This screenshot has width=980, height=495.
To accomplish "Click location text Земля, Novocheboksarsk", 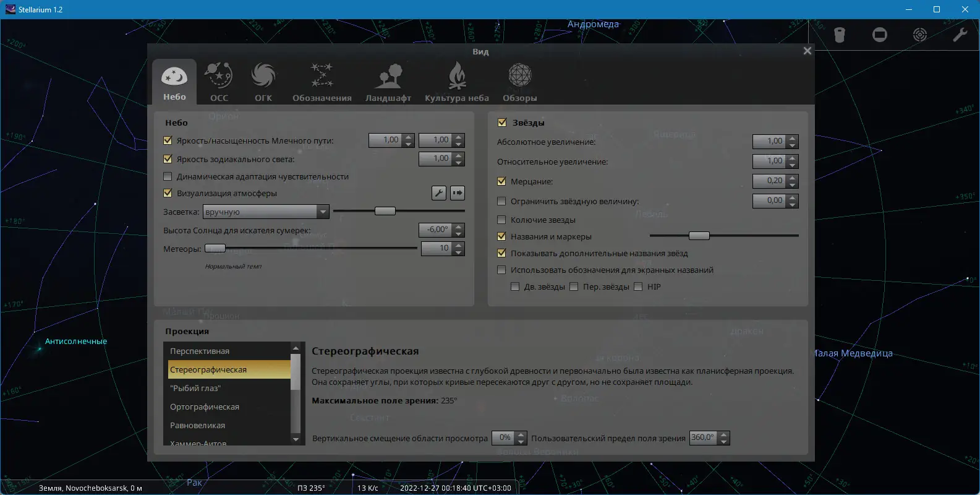I will (90, 488).
